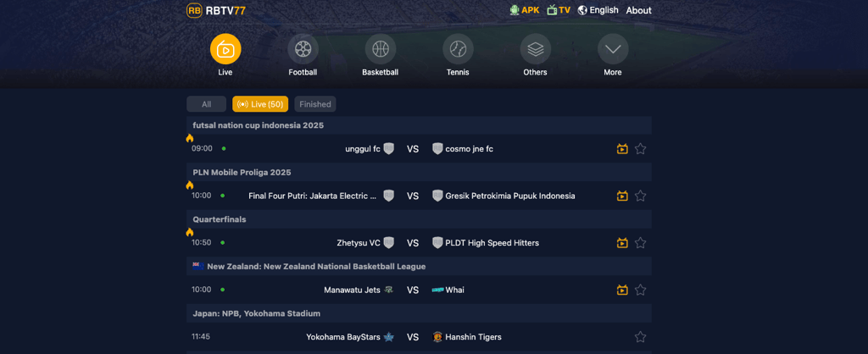Select Gresik Petrokimia Pupuk Indonesia team
Viewport: 868px width, 354px height.
pos(510,196)
